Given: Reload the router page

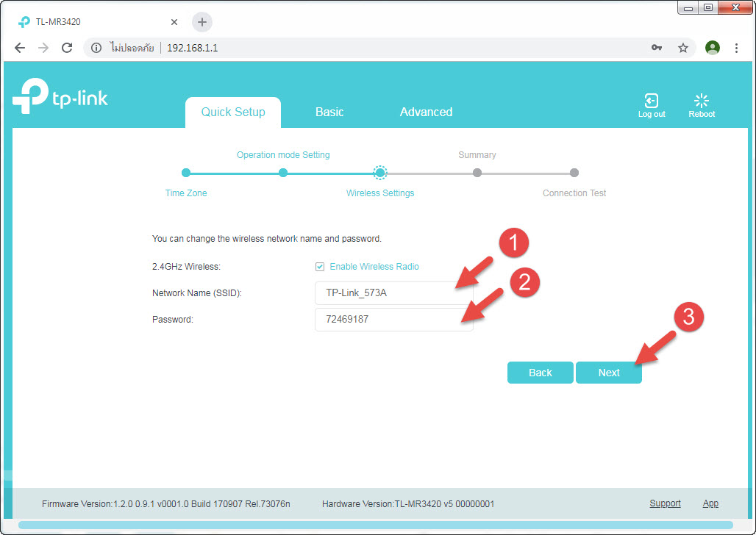Looking at the screenshot, I should point(67,48).
